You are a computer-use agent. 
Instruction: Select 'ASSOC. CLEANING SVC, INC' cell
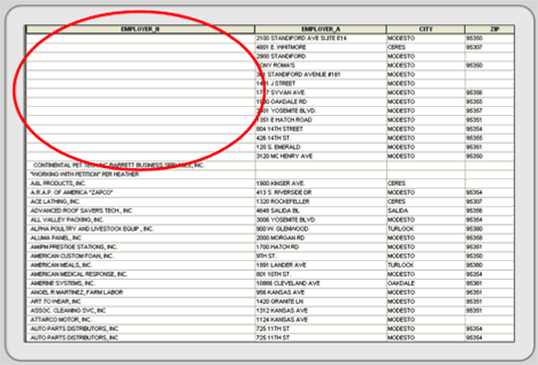tap(140, 311)
